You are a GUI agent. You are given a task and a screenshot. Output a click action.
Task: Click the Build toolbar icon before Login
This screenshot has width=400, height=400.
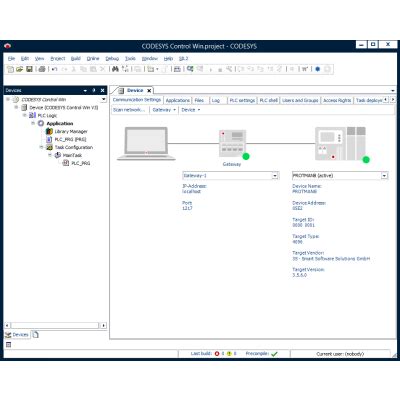177,69
